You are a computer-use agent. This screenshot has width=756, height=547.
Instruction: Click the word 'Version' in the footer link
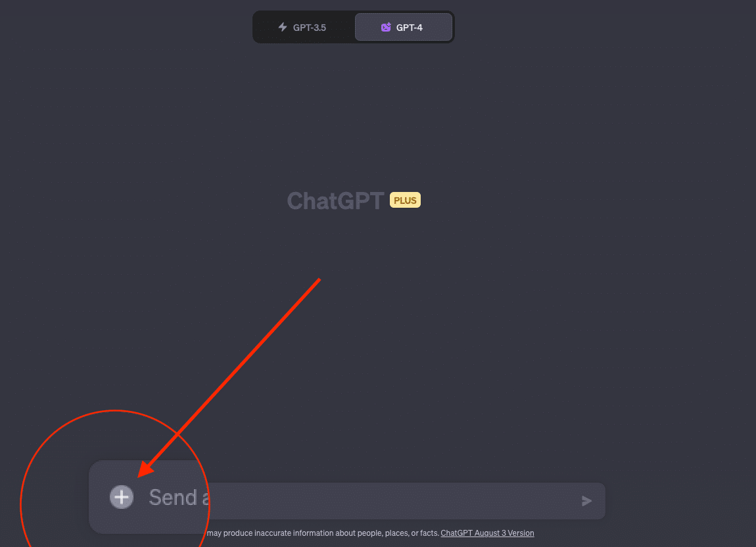pos(520,533)
